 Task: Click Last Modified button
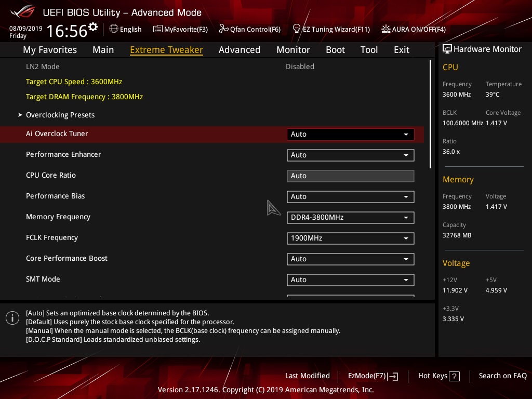point(308,376)
